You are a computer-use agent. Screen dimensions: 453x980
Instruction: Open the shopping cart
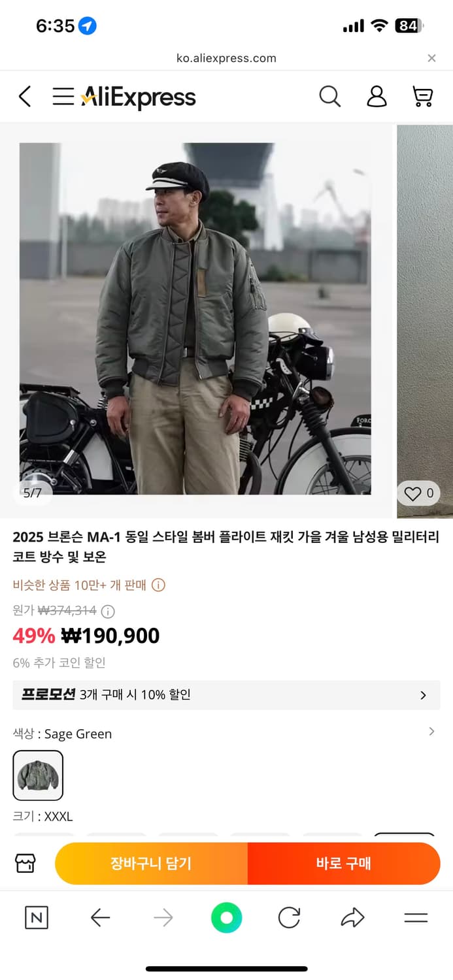pos(422,96)
